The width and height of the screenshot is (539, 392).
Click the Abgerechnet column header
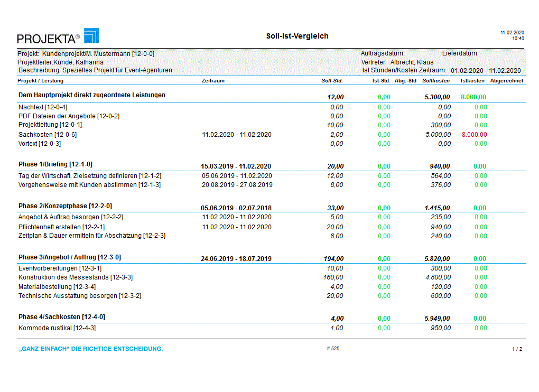pyautogui.click(x=506, y=81)
